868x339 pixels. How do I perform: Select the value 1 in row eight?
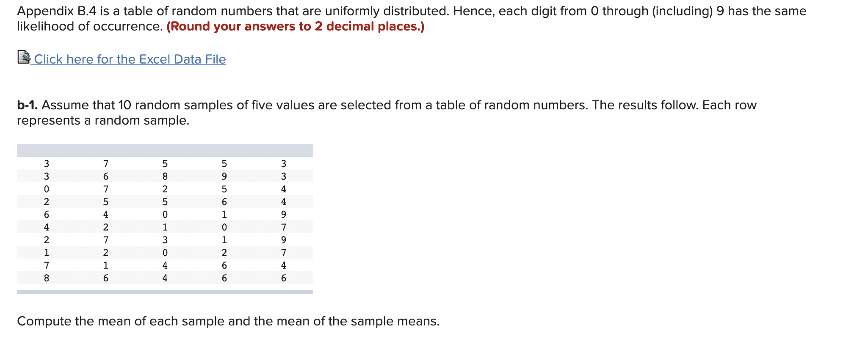pos(47,251)
